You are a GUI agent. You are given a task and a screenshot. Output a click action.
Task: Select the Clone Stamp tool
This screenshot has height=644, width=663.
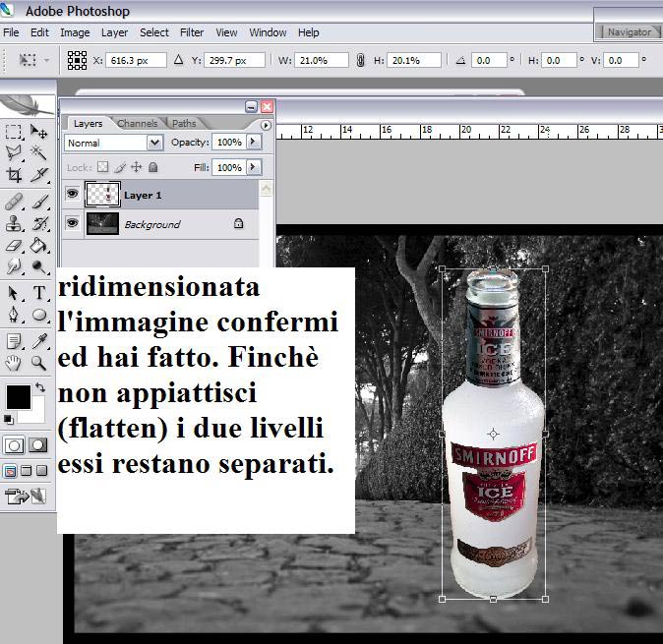tap(13, 223)
